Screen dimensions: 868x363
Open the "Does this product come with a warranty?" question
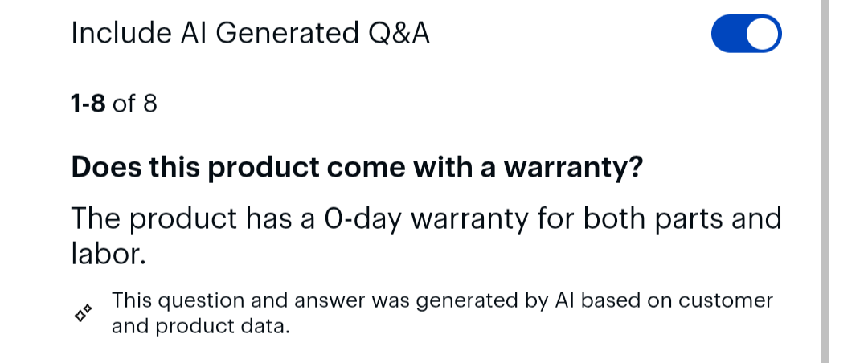point(357,167)
